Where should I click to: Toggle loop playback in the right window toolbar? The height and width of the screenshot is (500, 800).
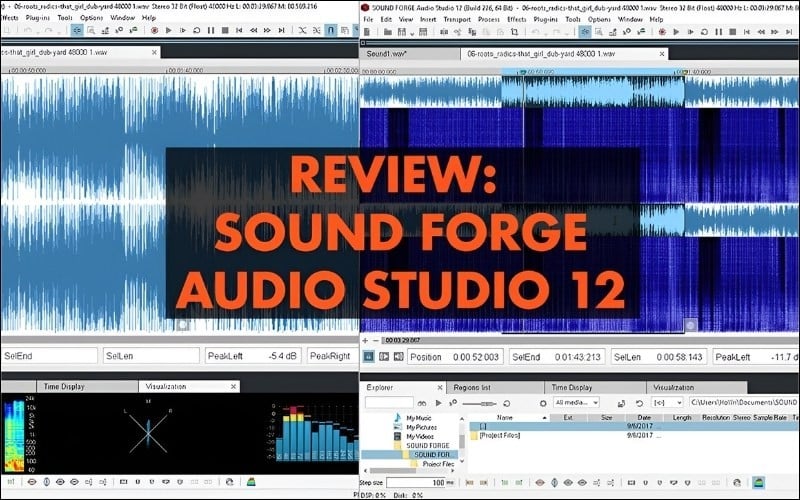704,32
